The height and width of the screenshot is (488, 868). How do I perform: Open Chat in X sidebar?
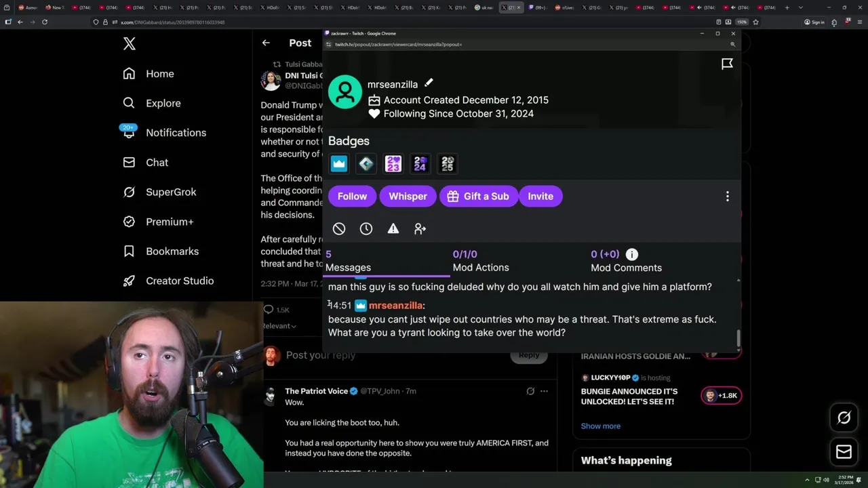[x=146, y=163]
